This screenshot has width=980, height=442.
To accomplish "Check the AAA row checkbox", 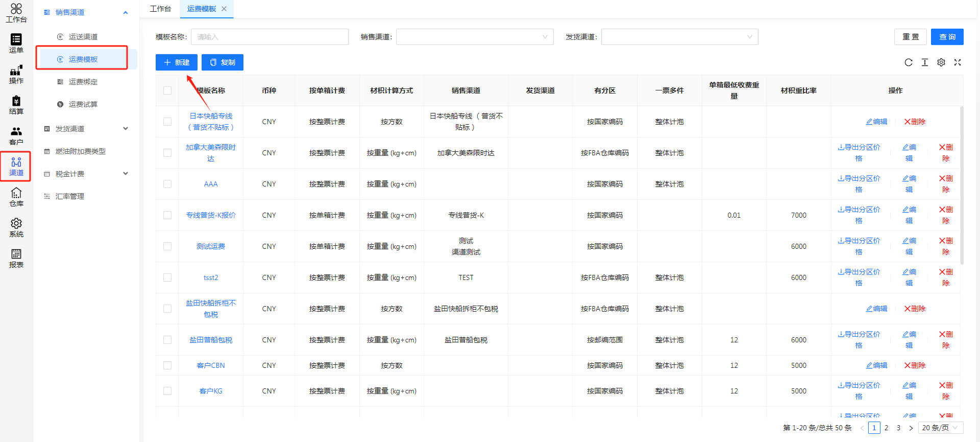I will tap(167, 184).
